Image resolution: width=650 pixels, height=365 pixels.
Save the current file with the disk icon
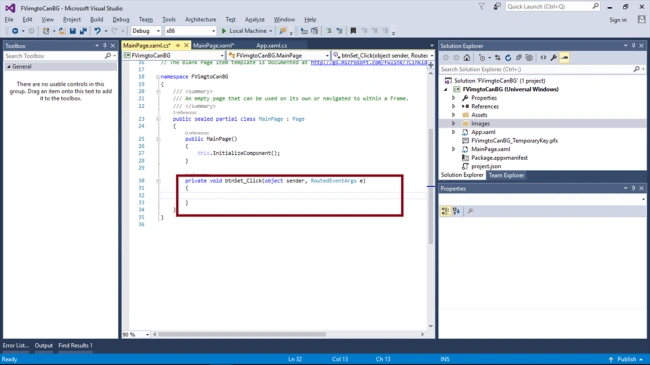(x=73, y=31)
